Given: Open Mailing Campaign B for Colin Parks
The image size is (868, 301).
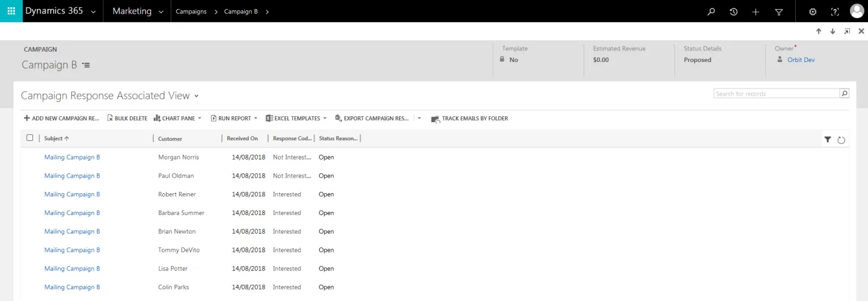Looking at the screenshot, I should [72, 287].
